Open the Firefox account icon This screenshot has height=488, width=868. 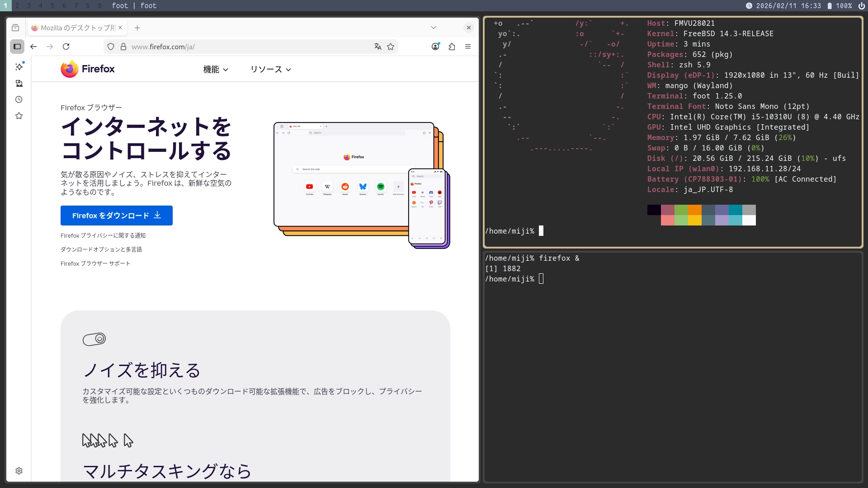(435, 47)
